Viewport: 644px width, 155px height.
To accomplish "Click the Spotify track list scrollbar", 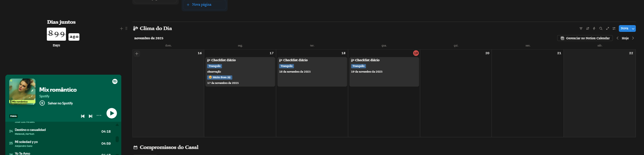I will pyautogui.click(x=117, y=139).
